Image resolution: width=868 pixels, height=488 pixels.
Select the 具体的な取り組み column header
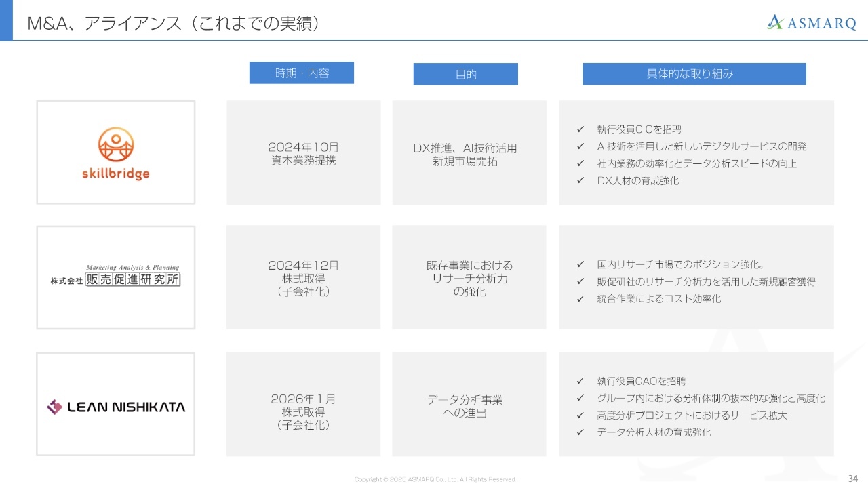click(x=694, y=74)
